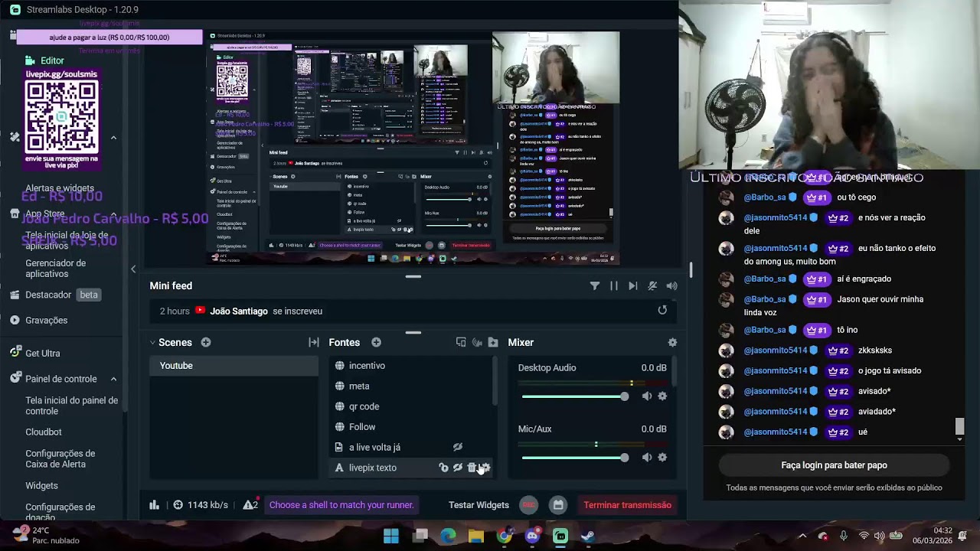Open Desktop Audio settings gear
This screenshot has height=551, width=980.
[x=662, y=396]
